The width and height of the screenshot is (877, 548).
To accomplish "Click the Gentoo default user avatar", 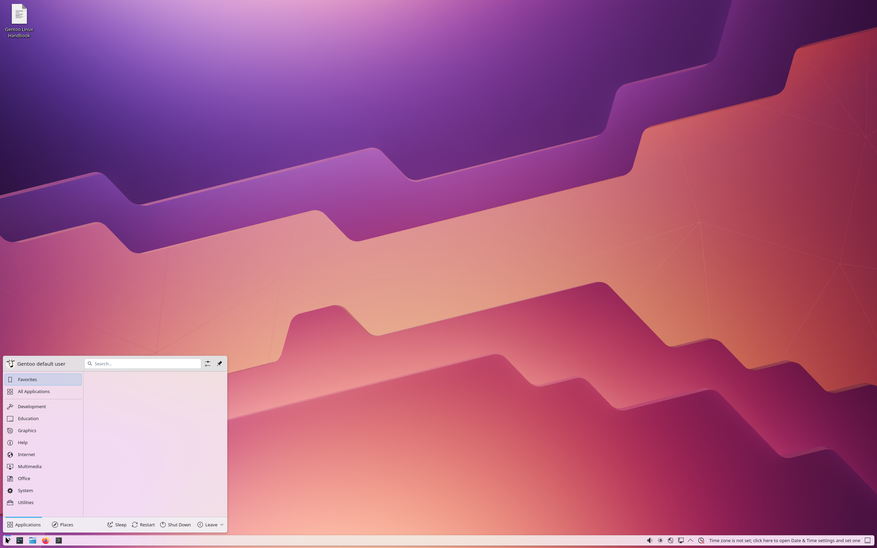I will [10, 363].
